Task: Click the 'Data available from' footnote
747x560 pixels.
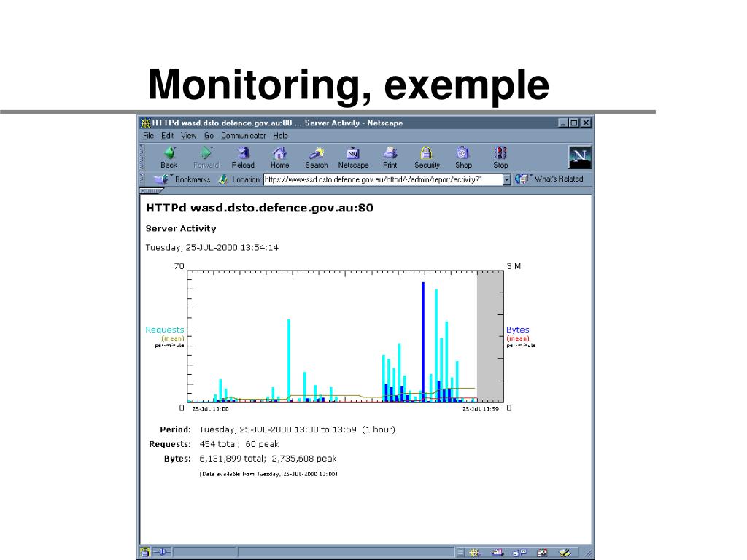Action: pyautogui.click(x=268, y=474)
